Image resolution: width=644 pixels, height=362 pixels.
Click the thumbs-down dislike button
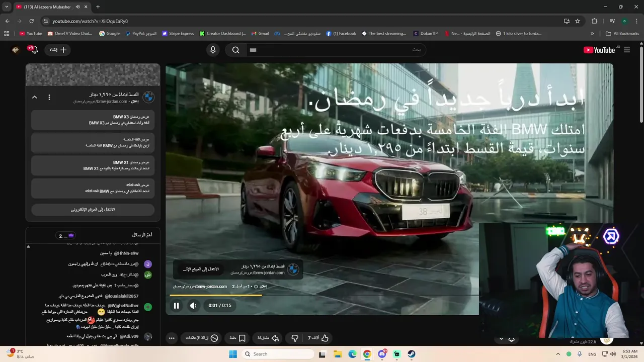[295, 338]
